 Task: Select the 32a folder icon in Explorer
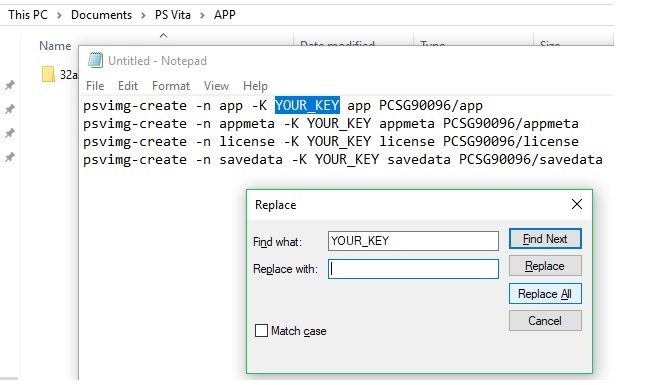point(48,74)
